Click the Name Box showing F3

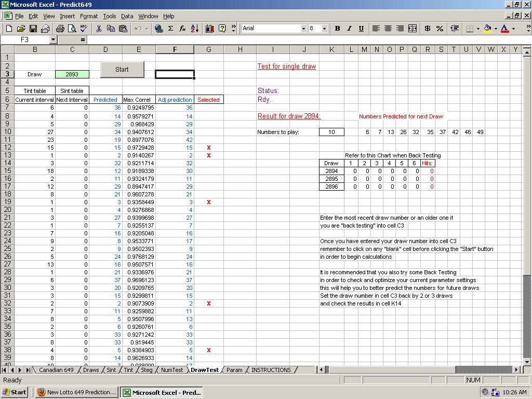tap(25, 39)
